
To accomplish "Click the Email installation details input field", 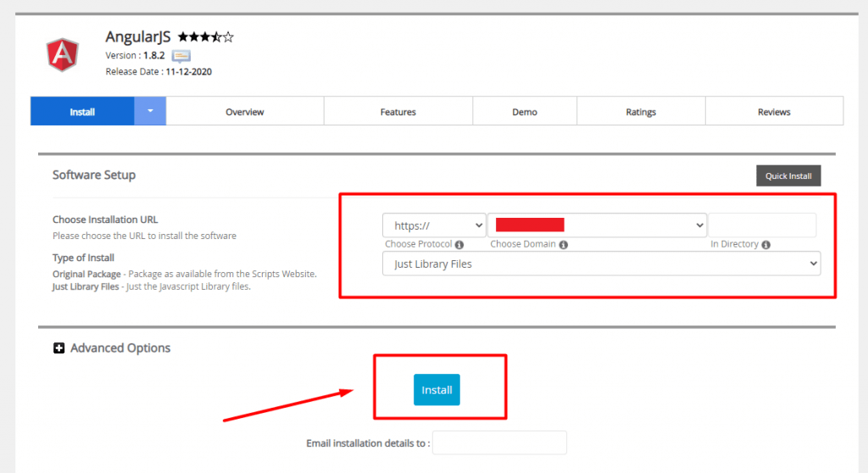I will tap(499, 442).
